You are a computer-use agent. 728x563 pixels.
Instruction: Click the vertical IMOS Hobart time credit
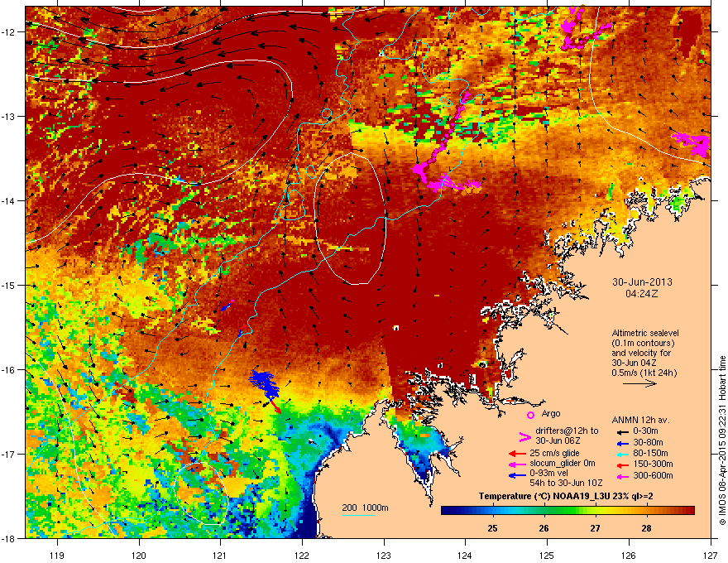pos(722,440)
